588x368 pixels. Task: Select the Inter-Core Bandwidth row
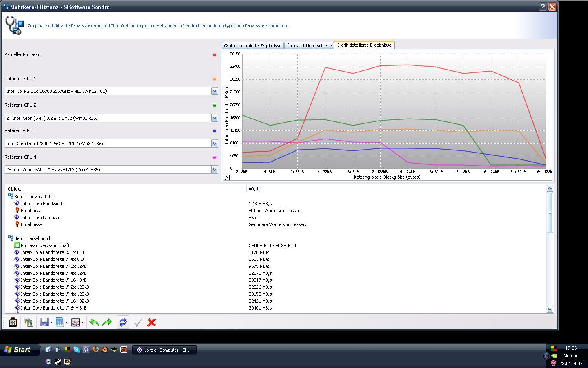(x=276, y=204)
